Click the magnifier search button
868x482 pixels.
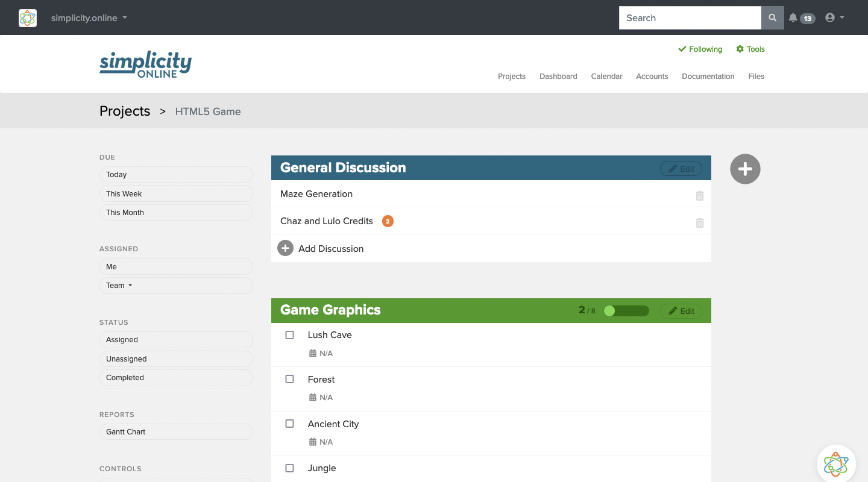tap(773, 18)
